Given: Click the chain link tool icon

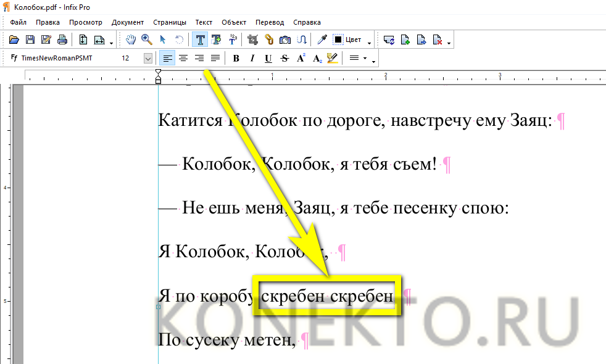Looking at the screenshot, I should [x=269, y=39].
